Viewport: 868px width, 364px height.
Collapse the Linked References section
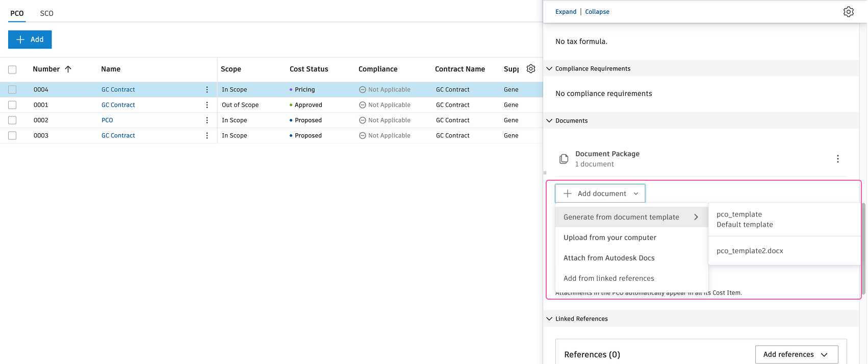[549, 319]
